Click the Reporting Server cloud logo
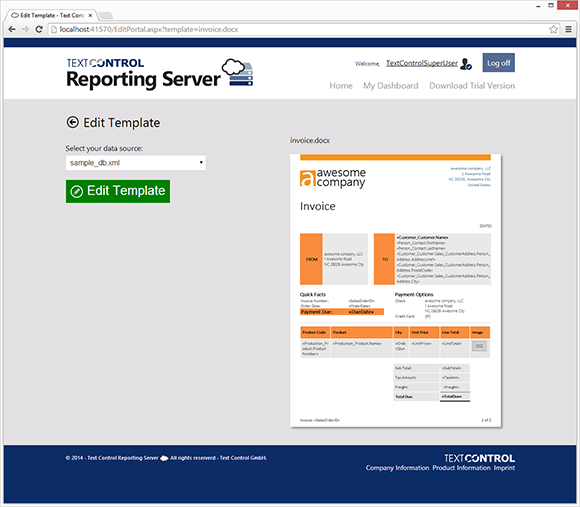Viewport: 580px width, 507px height. point(238,72)
